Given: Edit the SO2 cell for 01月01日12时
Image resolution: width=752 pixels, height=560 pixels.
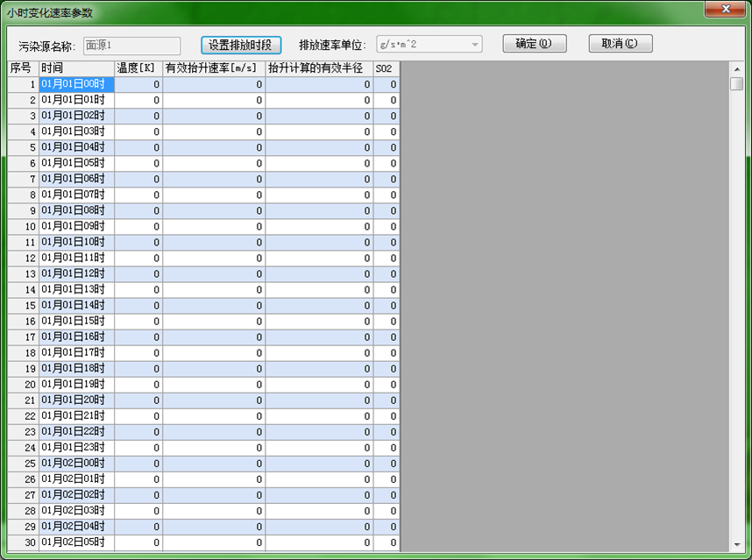Looking at the screenshot, I should tap(386, 274).
